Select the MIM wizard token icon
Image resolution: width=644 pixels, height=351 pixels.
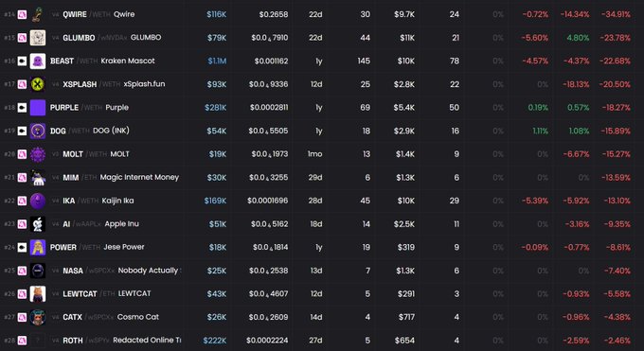(38, 177)
